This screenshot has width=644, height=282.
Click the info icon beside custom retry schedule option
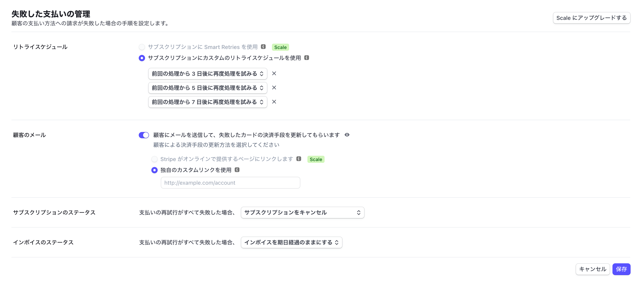pos(307,58)
